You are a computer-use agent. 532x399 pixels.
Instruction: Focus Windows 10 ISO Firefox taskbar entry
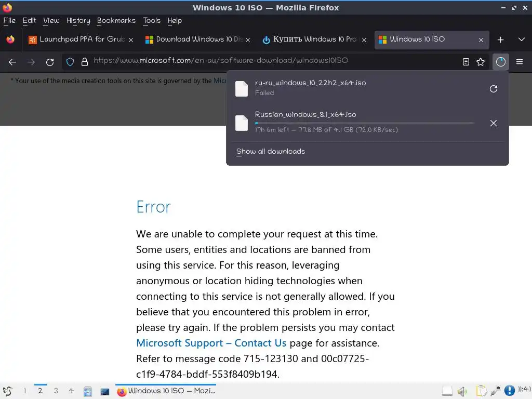pyautogui.click(x=166, y=391)
